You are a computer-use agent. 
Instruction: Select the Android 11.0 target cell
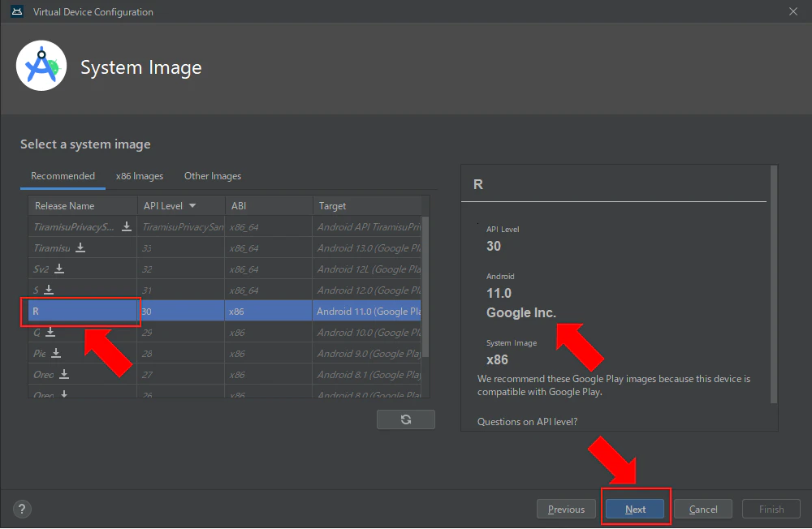[x=367, y=311]
